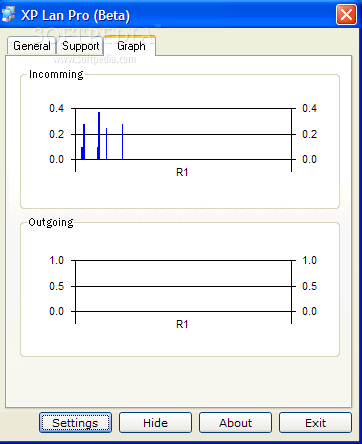
Task: Click the Hide button
Action: click(155, 423)
